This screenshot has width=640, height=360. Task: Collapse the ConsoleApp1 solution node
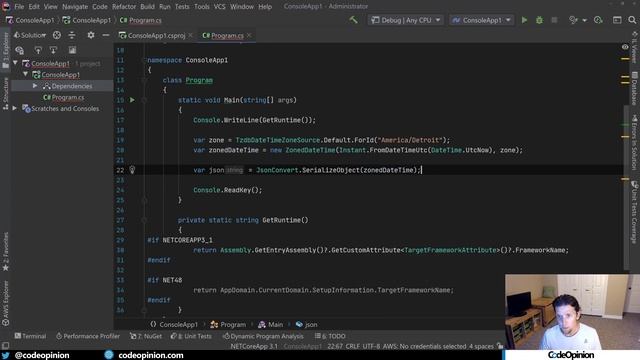[x=16, y=63]
